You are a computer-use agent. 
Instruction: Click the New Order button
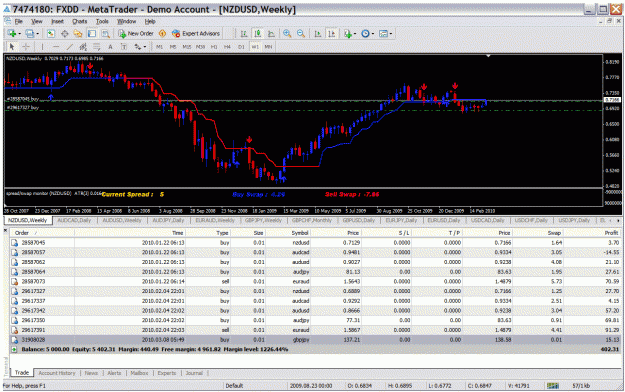136,34
